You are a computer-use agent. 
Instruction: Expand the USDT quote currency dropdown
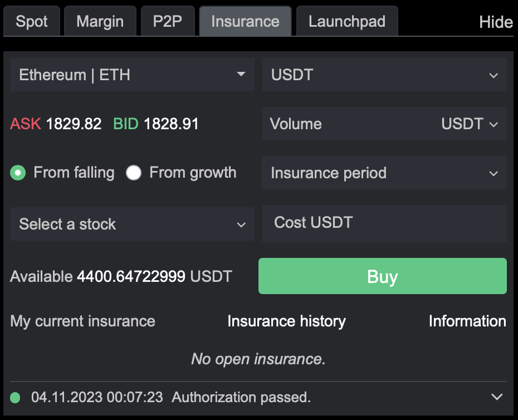click(384, 75)
